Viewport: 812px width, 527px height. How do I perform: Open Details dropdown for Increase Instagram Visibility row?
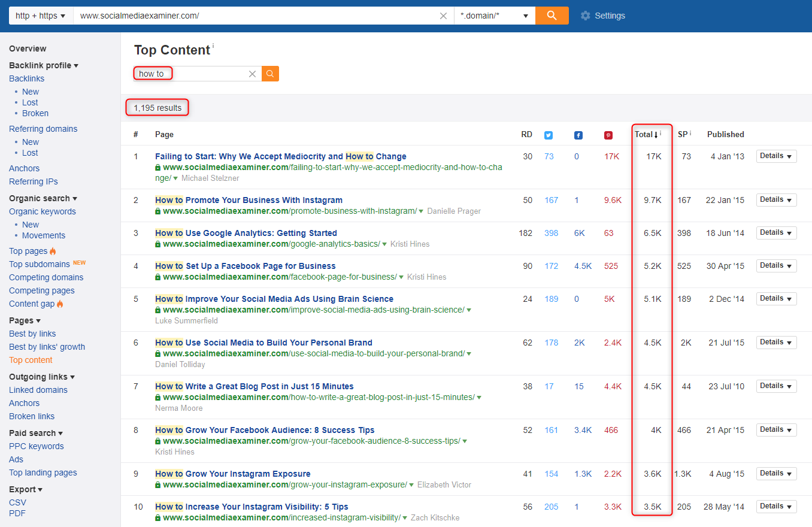coord(776,507)
